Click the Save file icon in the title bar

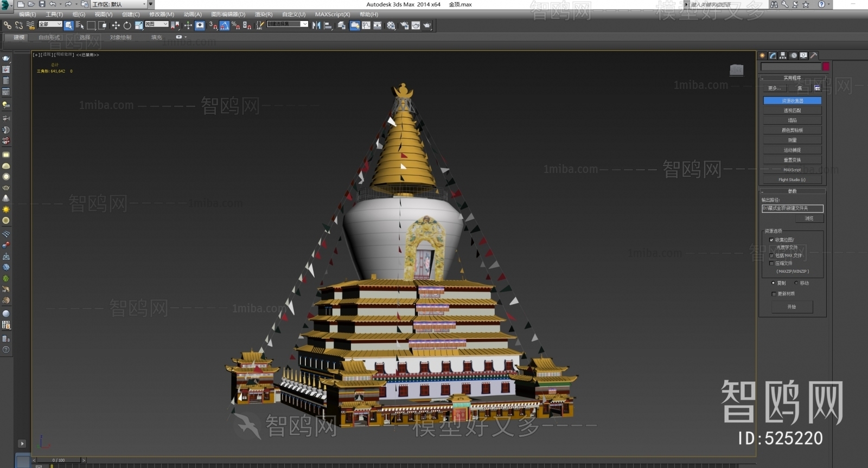(x=42, y=4)
